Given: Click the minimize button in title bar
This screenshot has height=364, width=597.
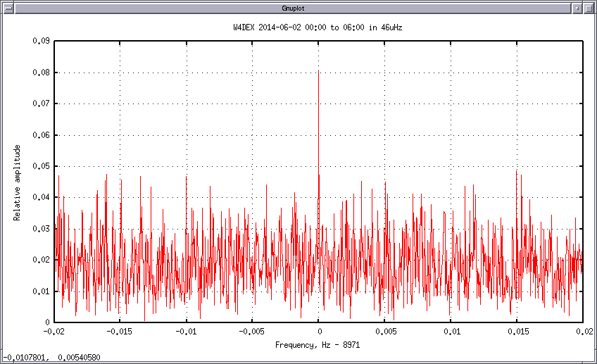Looking at the screenshot, I should tap(577, 7).
